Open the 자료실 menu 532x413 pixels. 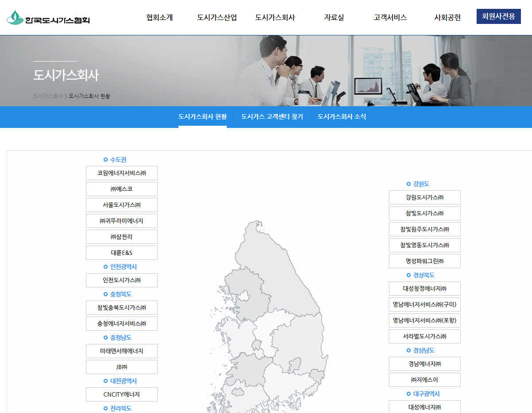(334, 18)
